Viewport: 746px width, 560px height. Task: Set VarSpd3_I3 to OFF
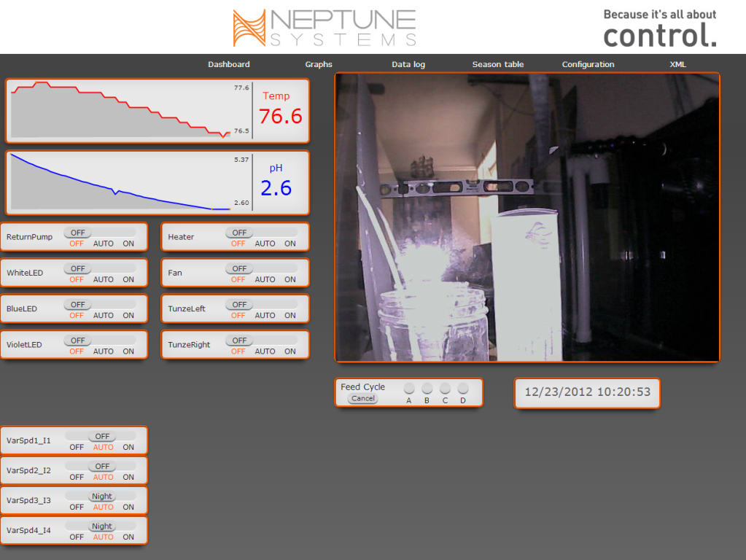pyautogui.click(x=77, y=507)
